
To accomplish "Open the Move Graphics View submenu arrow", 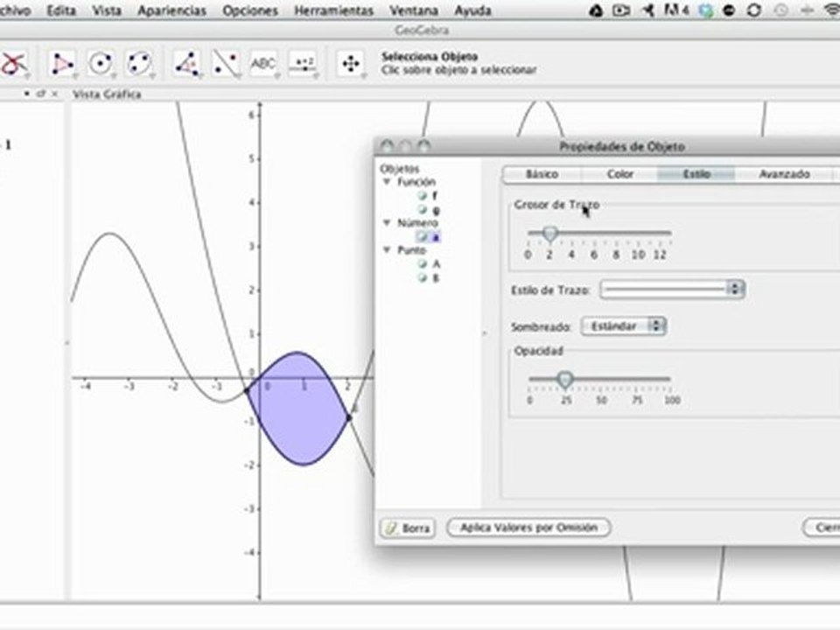I will (364, 76).
